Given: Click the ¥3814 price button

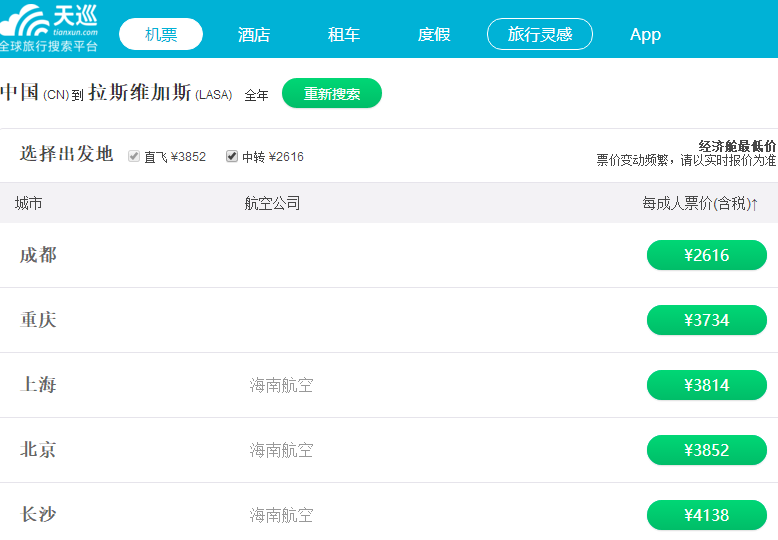Looking at the screenshot, I should tap(707, 385).
